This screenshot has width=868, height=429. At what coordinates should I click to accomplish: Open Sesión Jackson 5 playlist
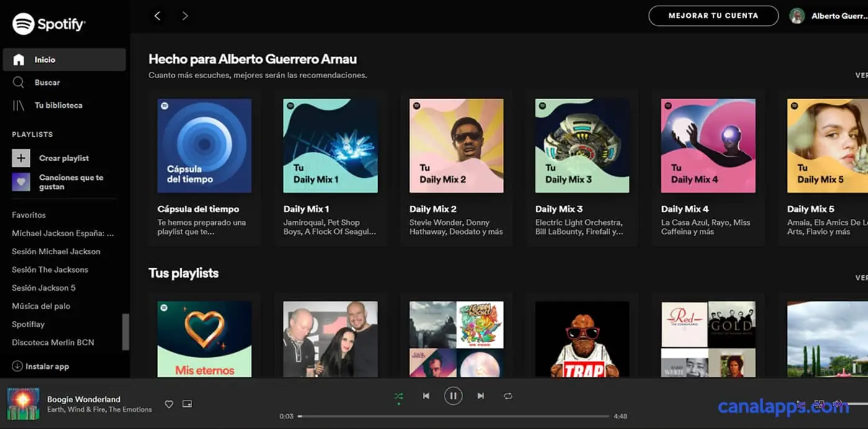pos(44,288)
